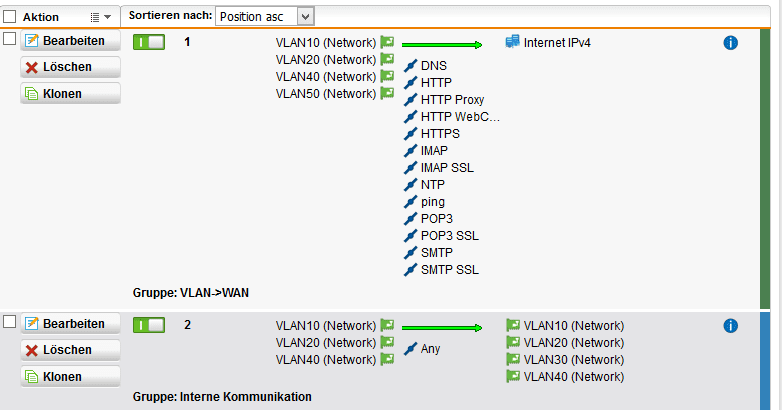Viewport: 782px width, 410px height.
Task: Open the Aktion list menu dropdown
Action: [100, 17]
